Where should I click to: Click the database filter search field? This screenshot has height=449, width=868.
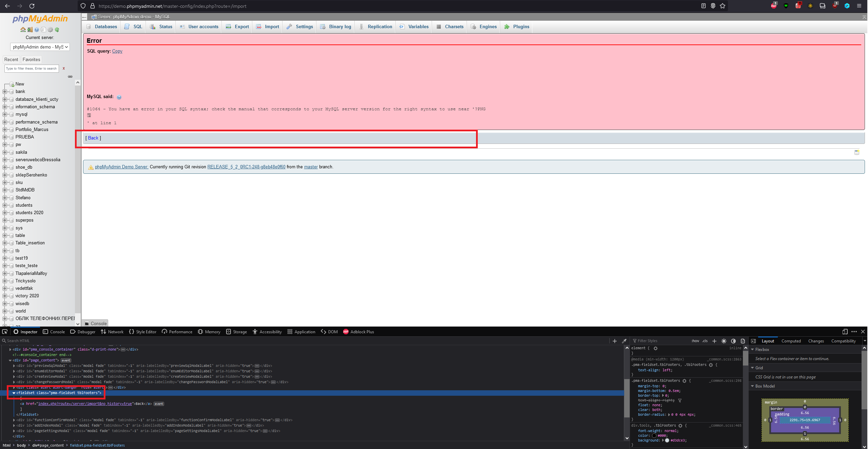31,68
